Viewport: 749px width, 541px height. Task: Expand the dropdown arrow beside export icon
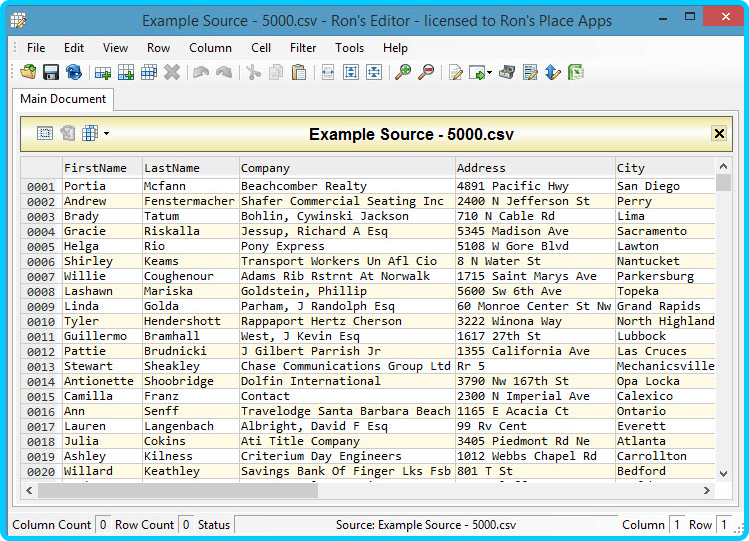tap(490, 73)
